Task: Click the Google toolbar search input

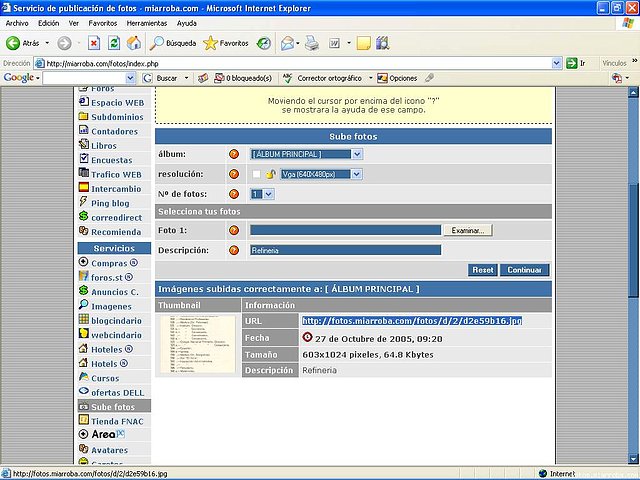Action: click(84, 78)
